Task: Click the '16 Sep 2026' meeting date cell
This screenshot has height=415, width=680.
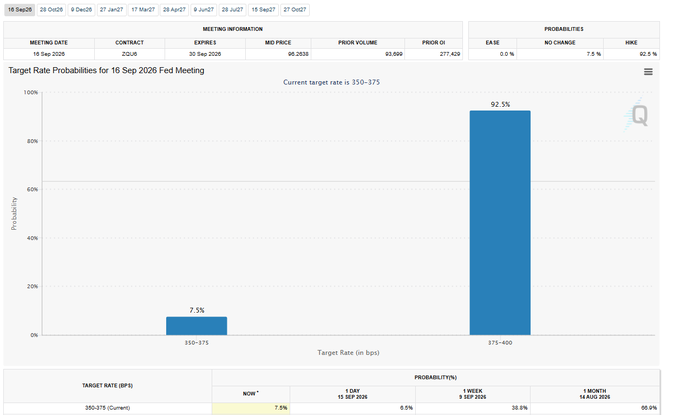Action: (x=49, y=54)
